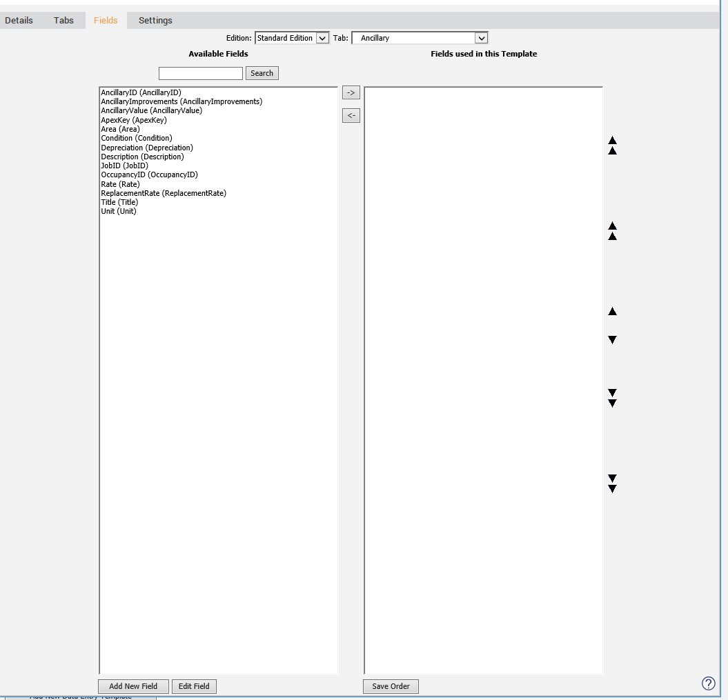Click the single up arrow to move field up
Image resolution: width=728 pixels, height=700 pixels.
pos(612,311)
